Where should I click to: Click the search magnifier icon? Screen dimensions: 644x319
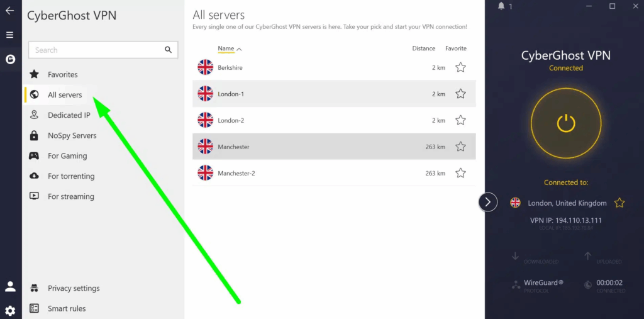coord(168,50)
